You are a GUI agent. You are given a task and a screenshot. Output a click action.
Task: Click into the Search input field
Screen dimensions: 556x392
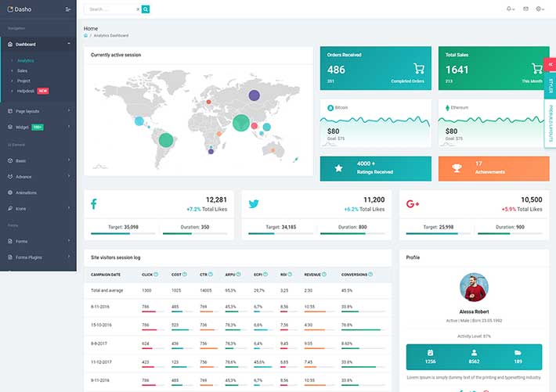[x=110, y=9]
